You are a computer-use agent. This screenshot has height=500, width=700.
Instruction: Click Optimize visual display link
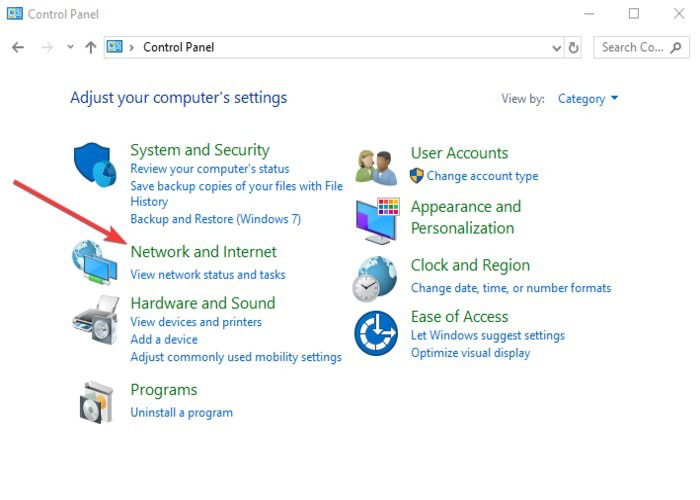(471, 353)
